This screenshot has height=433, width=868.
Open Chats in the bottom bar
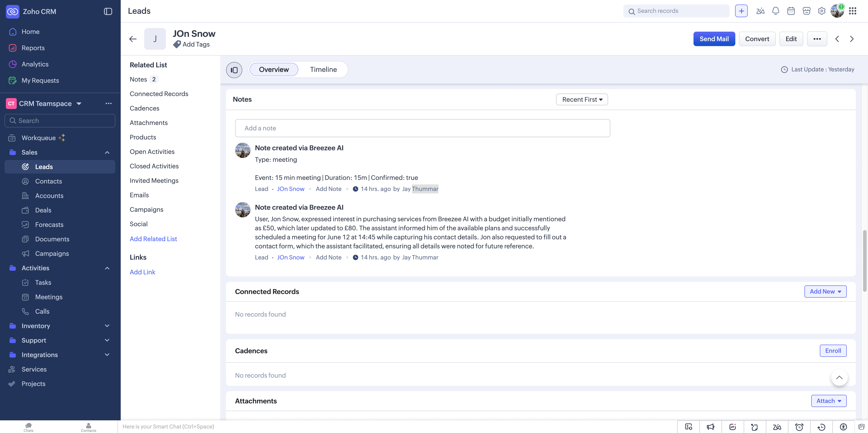(x=28, y=427)
